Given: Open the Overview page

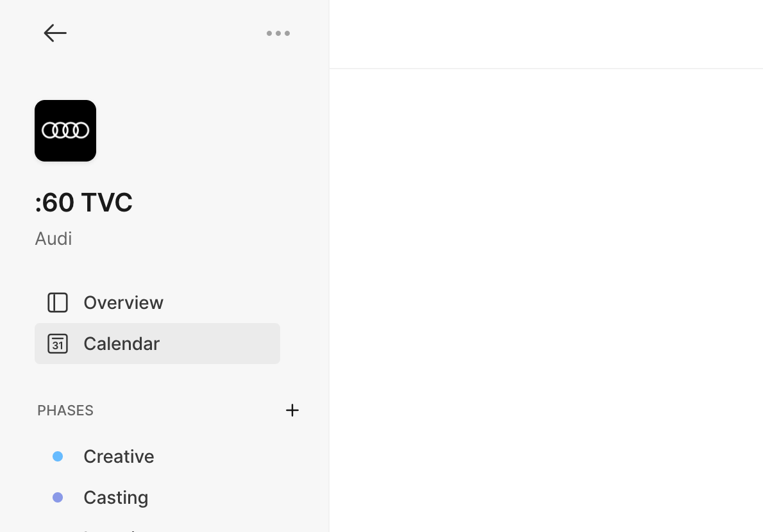Looking at the screenshot, I should tap(123, 303).
